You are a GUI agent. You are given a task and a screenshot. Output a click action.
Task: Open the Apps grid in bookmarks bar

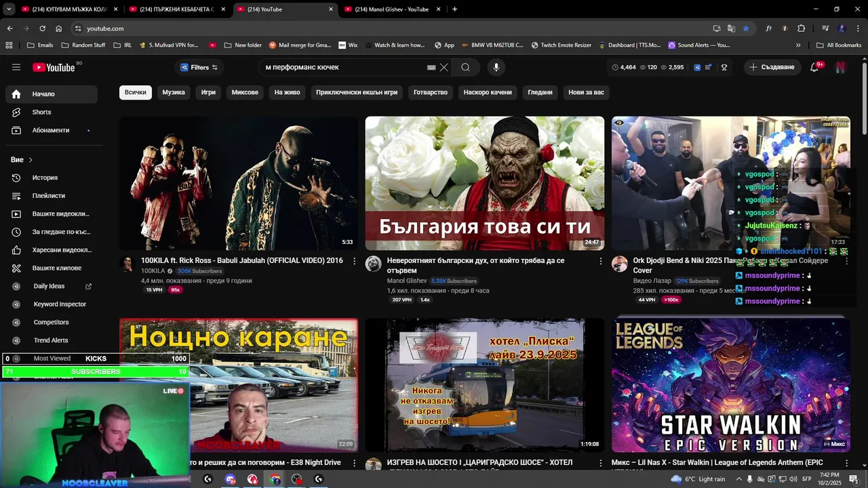[9, 45]
